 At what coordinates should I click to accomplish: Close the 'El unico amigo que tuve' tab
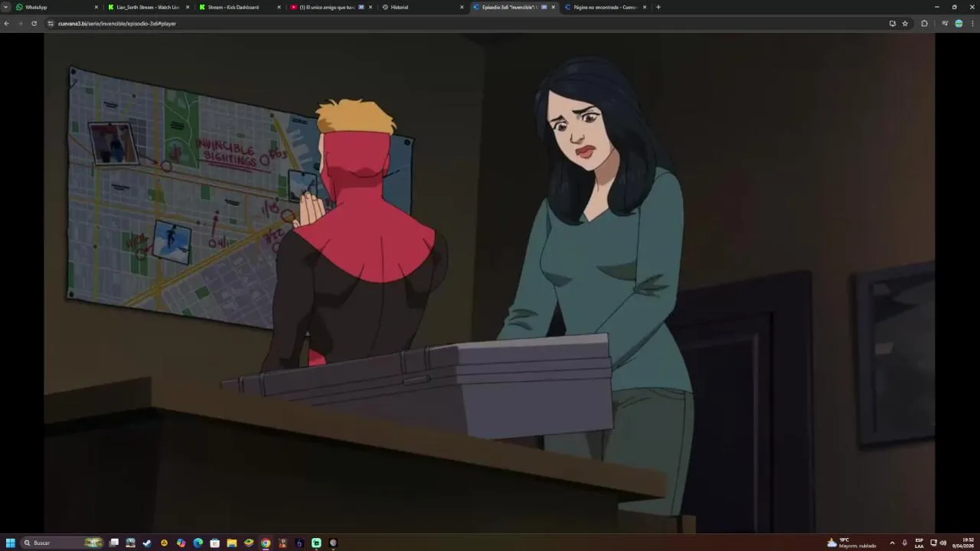pyautogui.click(x=371, y=7)
